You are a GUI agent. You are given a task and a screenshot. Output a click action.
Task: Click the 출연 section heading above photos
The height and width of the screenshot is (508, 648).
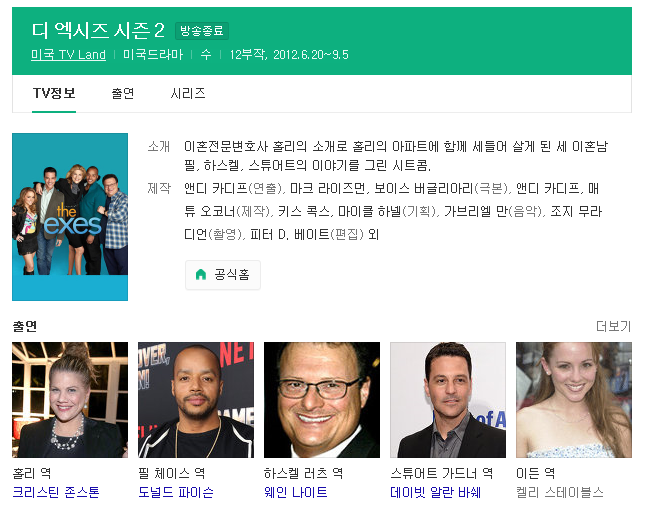point(24,326)
